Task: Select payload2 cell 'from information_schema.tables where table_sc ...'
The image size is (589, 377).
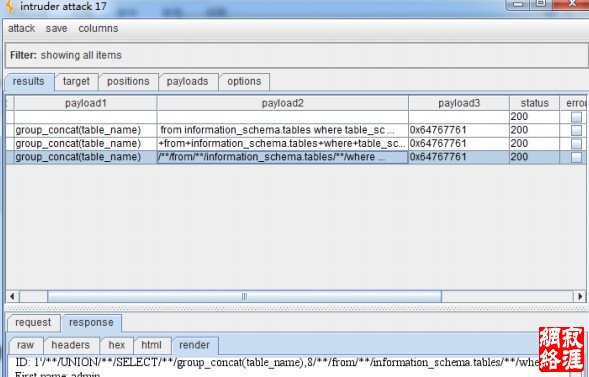Action: click(282, 130)
